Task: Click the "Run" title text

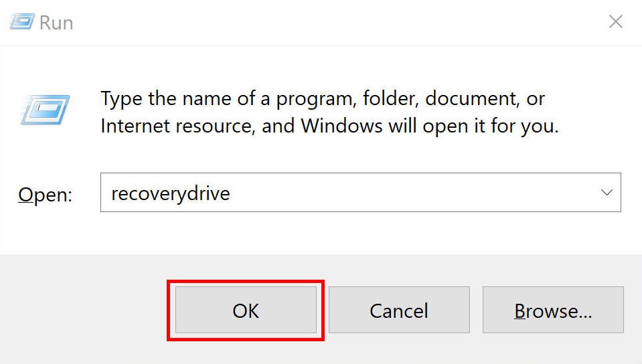Action: 56,23
